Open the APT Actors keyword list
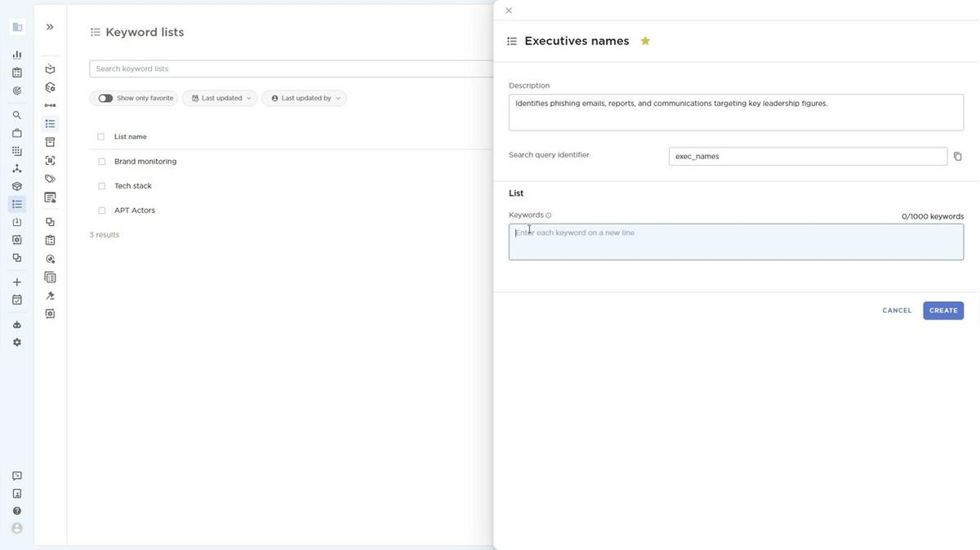980x550 pixels. point(135,211)
